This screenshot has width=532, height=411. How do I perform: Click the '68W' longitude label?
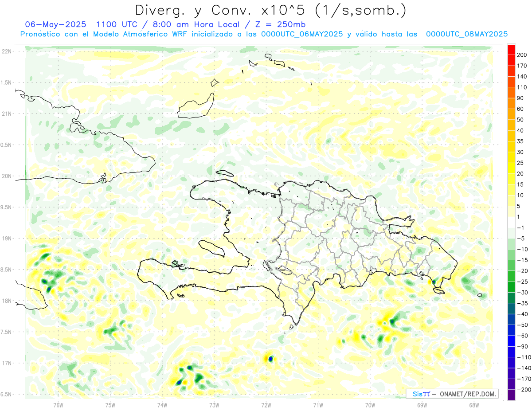[474, 405]
